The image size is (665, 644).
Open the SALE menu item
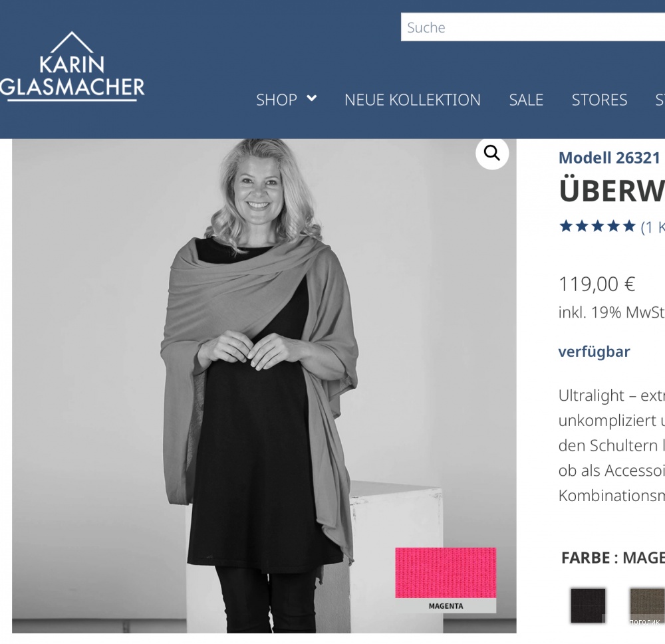[x=526, y=100]
